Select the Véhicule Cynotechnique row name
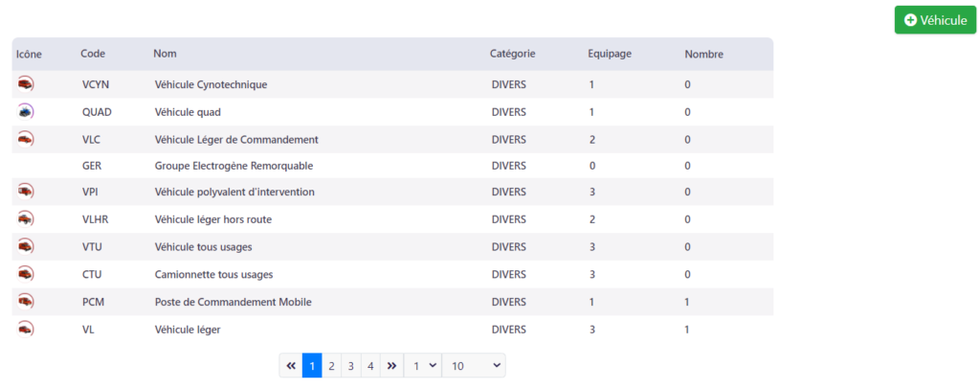The width and height of the screenshot is (980, 389). (211, 84)
